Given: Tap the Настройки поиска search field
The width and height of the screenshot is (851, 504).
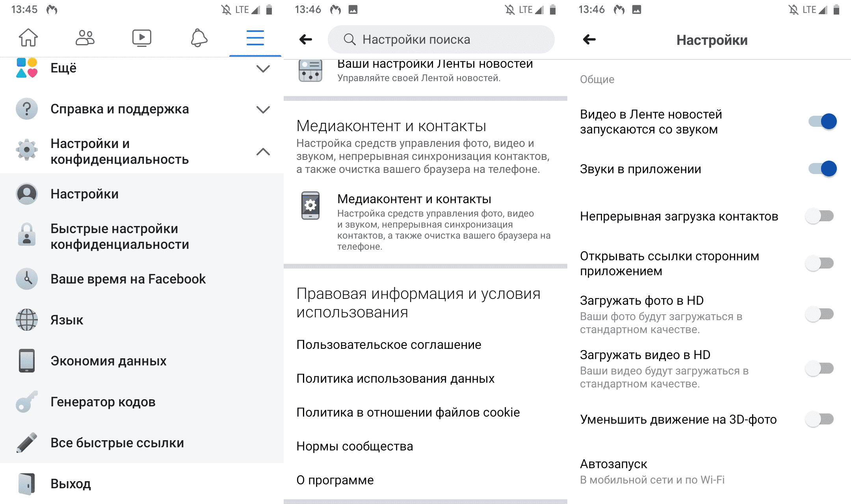Looking at the screenshot, I should (441, 39).
